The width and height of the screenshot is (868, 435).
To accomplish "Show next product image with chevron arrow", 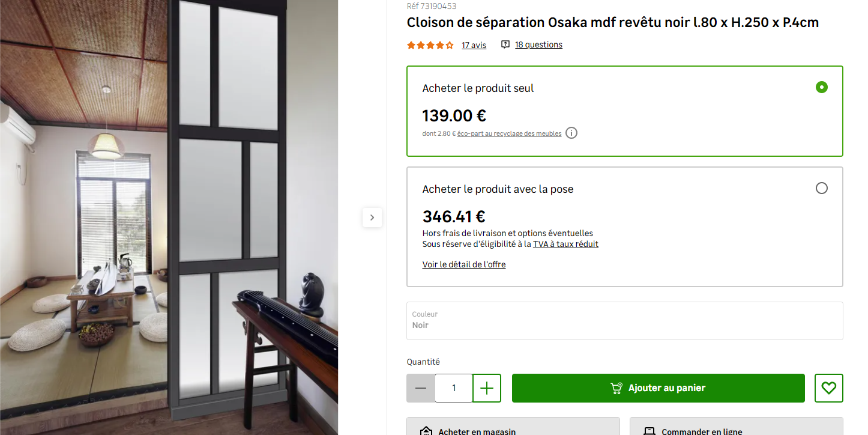I will [x=372, y=218].
